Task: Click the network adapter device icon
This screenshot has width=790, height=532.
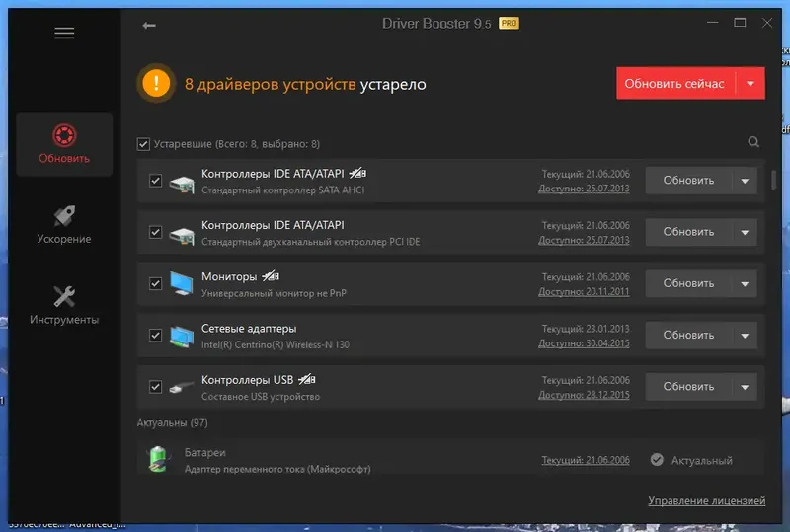Action: [x=182, y=336]
